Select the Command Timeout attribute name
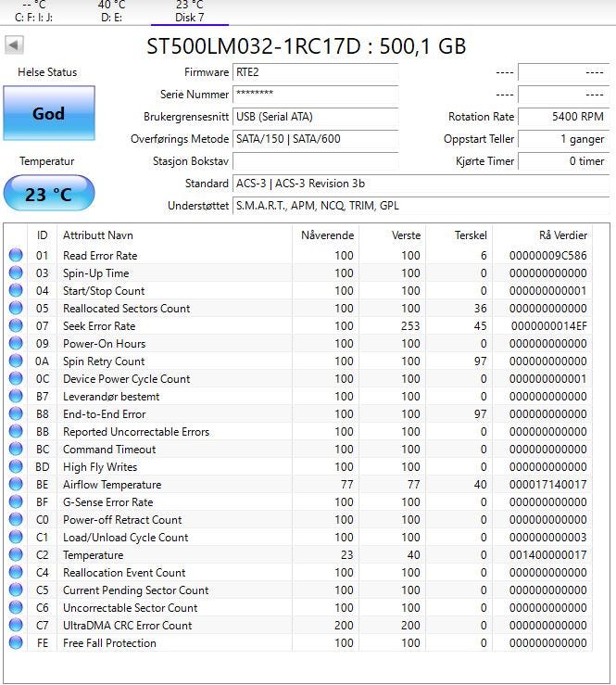The width and height of the screenshot is (616, 685). tap(109, 449)
